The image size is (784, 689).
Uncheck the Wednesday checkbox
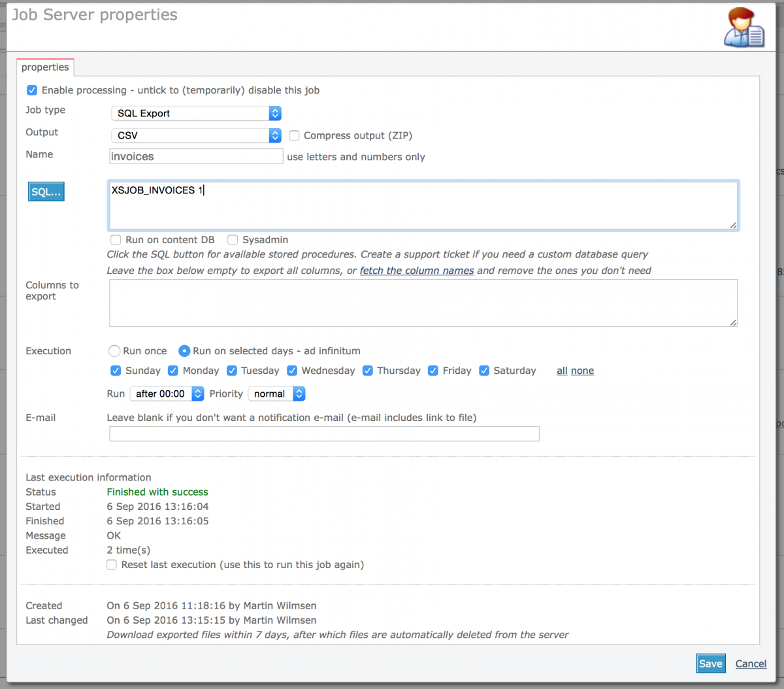(x=292, y=371)
